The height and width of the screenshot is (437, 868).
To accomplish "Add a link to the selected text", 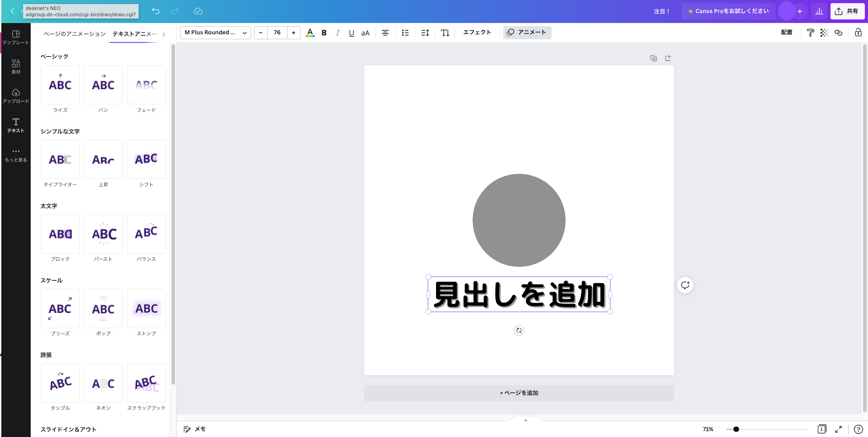I will (839, 33).
